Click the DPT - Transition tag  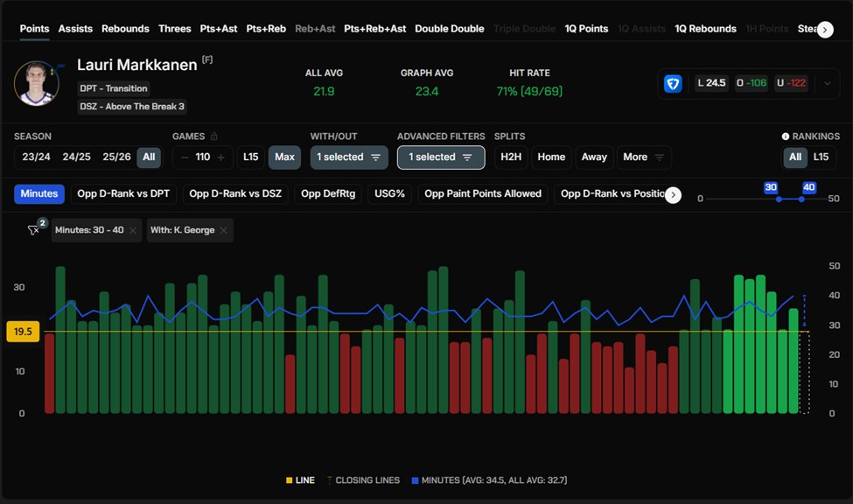click(x=114, y=88)
